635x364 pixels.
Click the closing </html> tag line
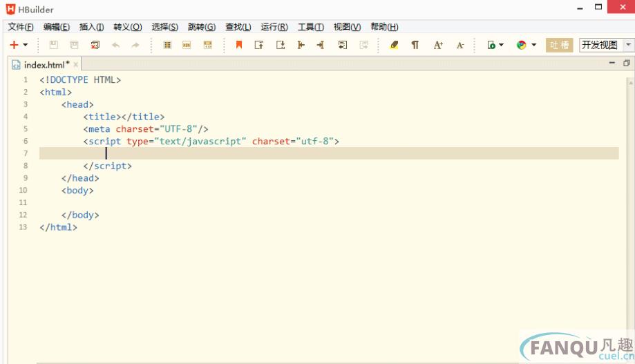[58, 227]
